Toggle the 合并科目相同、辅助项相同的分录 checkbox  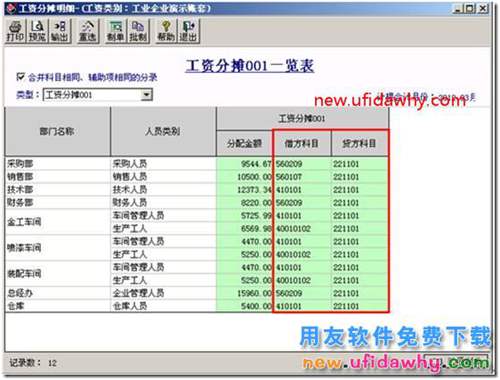20,77
